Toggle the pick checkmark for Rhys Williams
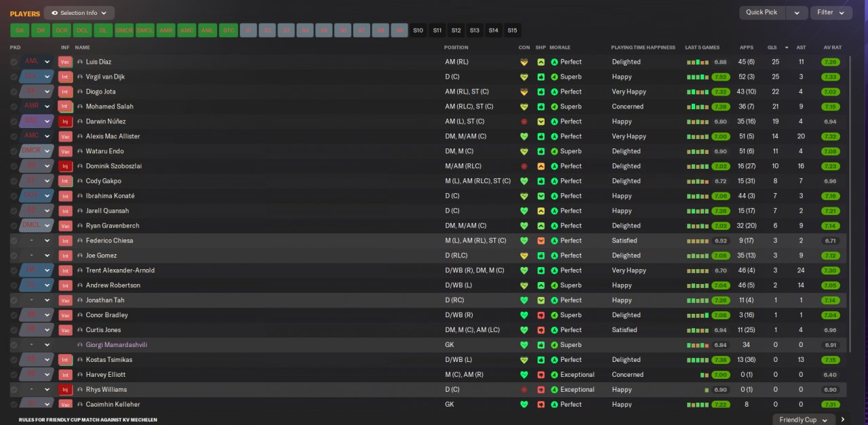This screenshot has height=425, width=868. coord(14,390)
